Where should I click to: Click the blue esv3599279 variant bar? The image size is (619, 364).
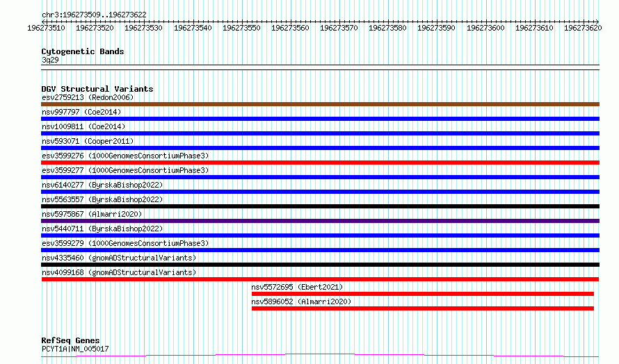[320, 250]
